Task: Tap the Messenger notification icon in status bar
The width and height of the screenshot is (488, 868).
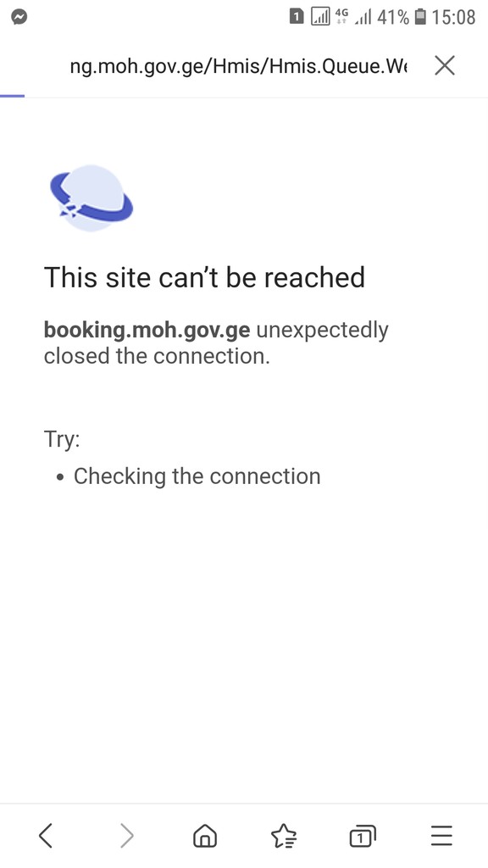Action: [x=19, y=17]
